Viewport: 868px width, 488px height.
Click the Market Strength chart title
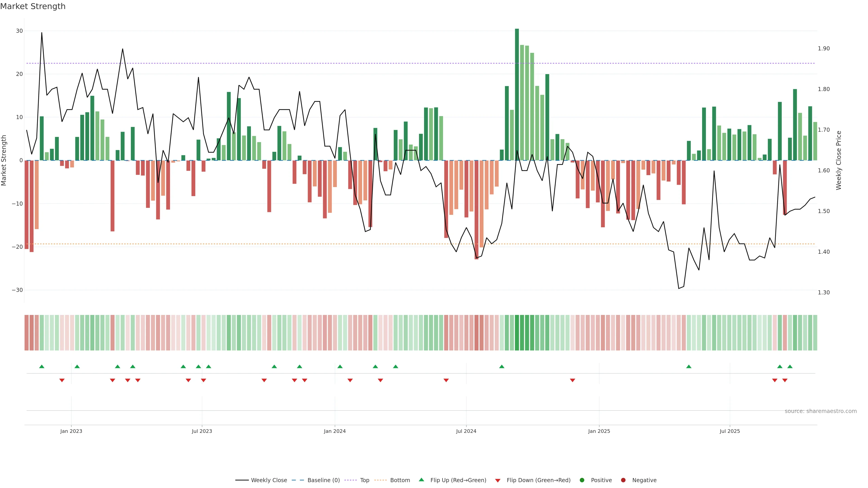pyautogui.click(x=33, y=6)
